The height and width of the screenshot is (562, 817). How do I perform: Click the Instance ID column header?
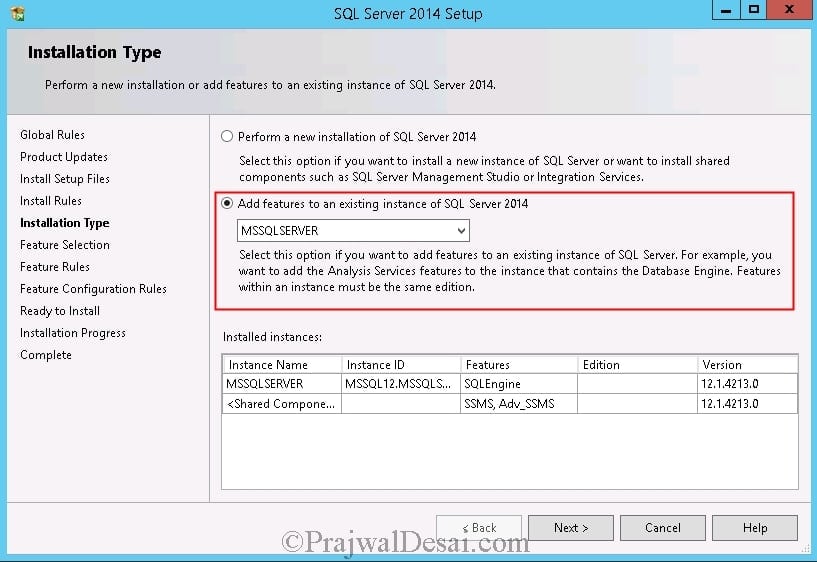(x=401, y=365)
